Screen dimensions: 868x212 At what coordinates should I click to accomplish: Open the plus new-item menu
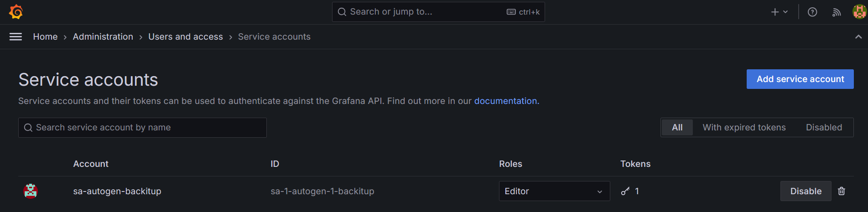(779, 12)
